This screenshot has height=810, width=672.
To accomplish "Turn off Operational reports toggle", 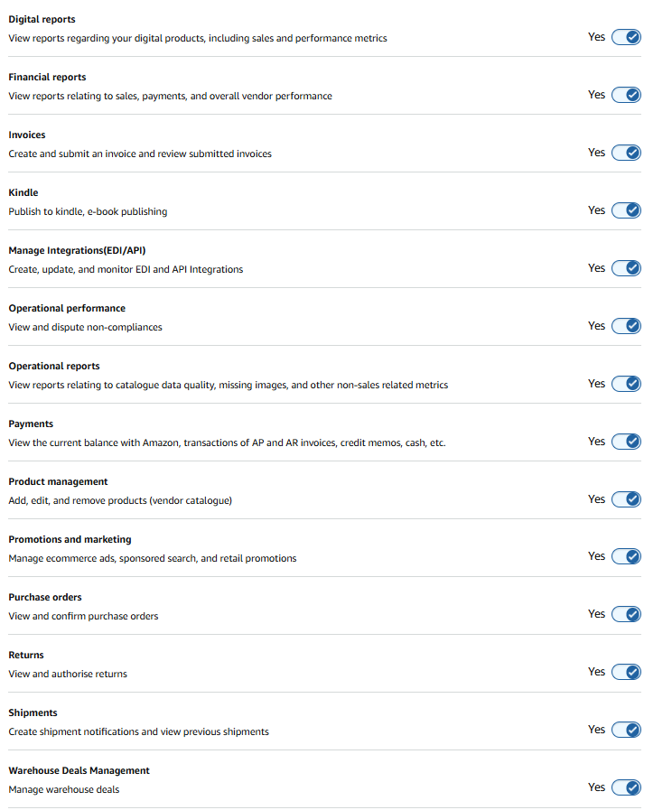I will [x=626, y=384].
